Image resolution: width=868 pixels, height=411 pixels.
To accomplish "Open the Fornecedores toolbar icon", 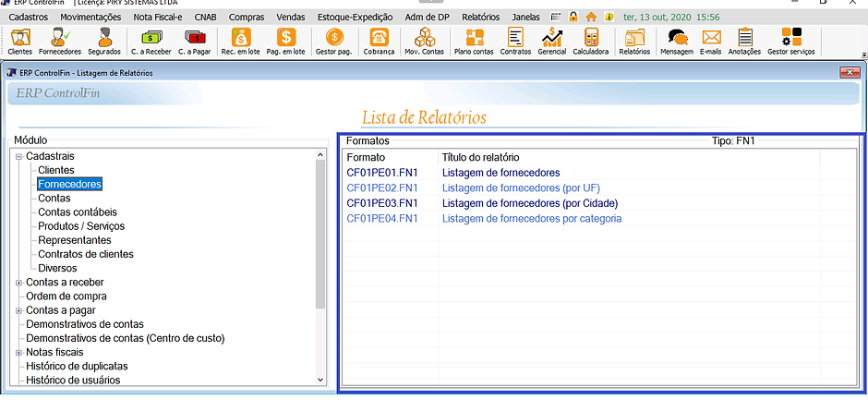I will 60,42.
